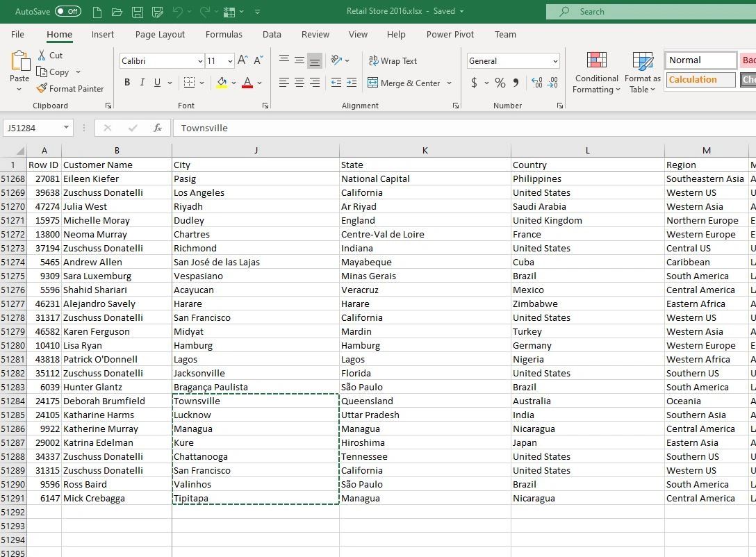Click the Merge & Center button
The width and height of the screenshot is (756, 557).
403,83
